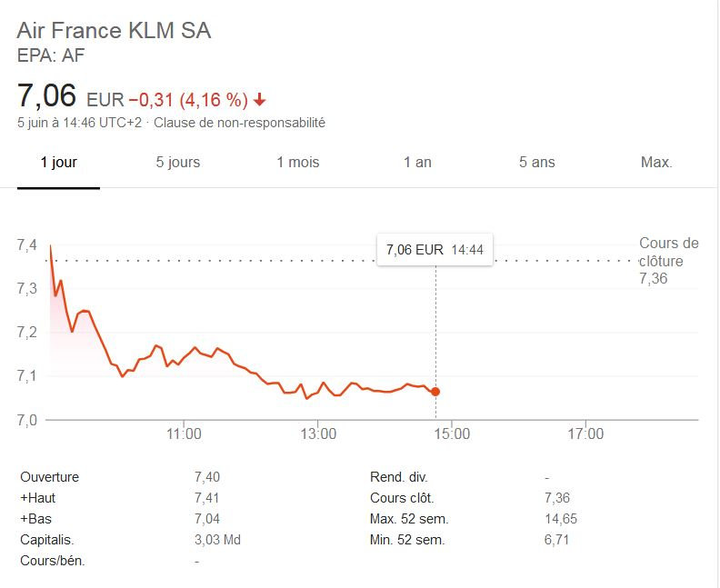
Task: Open the "1 an" chart view
Action: tap(417, 163)
